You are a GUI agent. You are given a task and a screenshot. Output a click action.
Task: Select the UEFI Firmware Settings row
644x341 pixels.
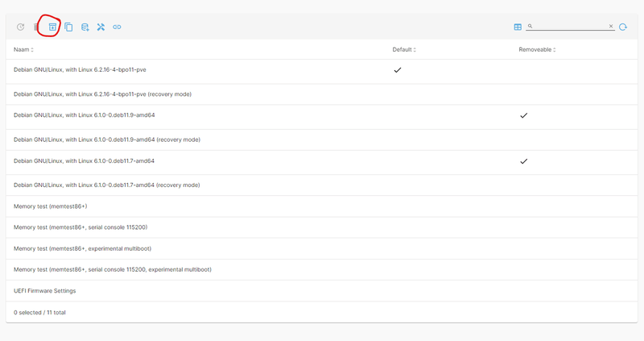click(45, 290)
